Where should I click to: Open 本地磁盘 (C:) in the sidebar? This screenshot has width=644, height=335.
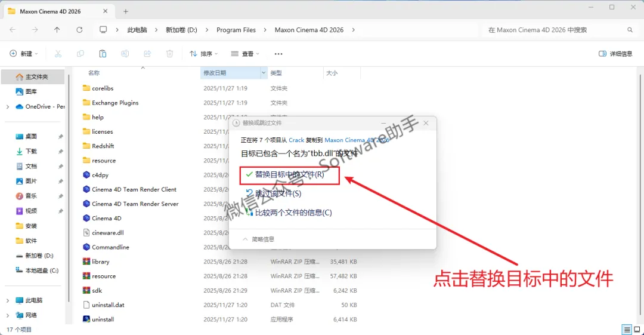37,271
